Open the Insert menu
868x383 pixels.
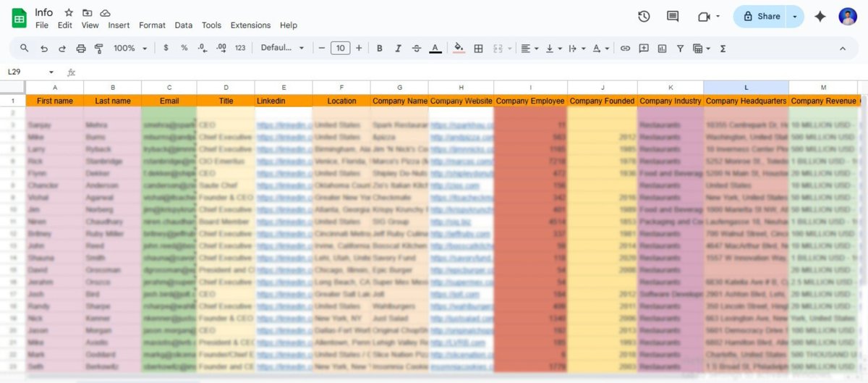[x=119, y=25]
